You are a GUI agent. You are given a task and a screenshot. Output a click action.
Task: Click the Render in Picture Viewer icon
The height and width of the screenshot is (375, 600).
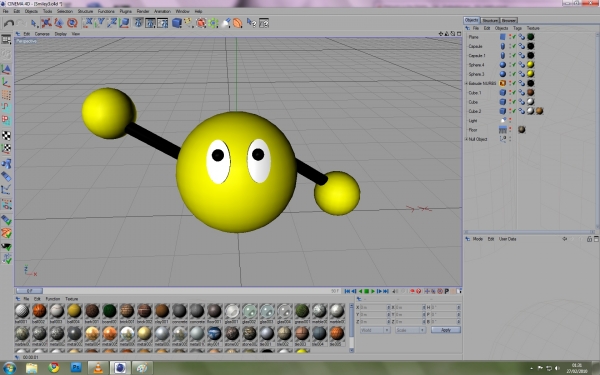point(150,23)
